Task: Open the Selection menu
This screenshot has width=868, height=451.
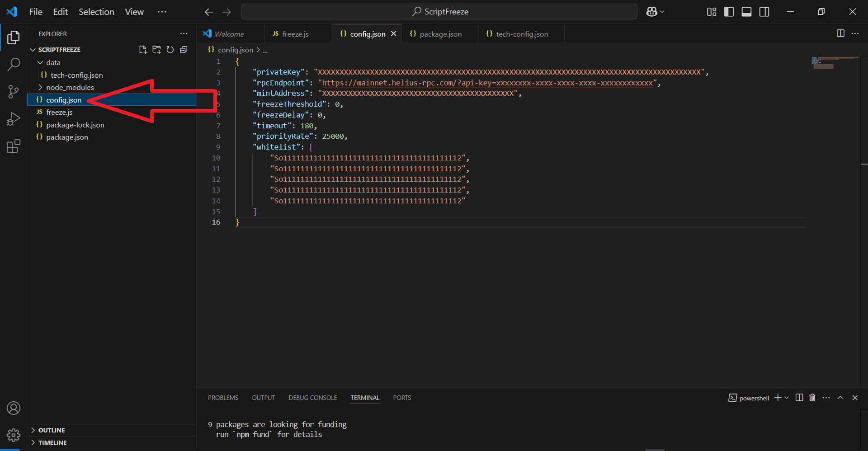Action: [96, 12]
